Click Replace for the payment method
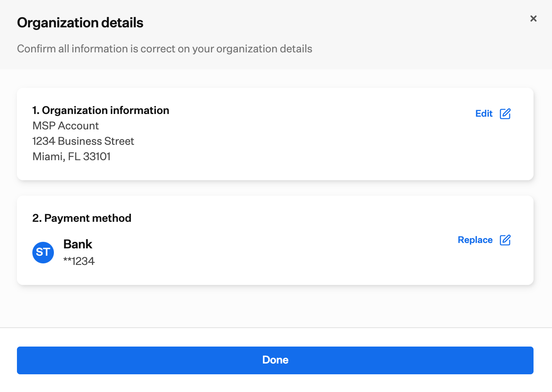Image resolution: width=552 pixels, height=392 pixels. pos(475,240)
